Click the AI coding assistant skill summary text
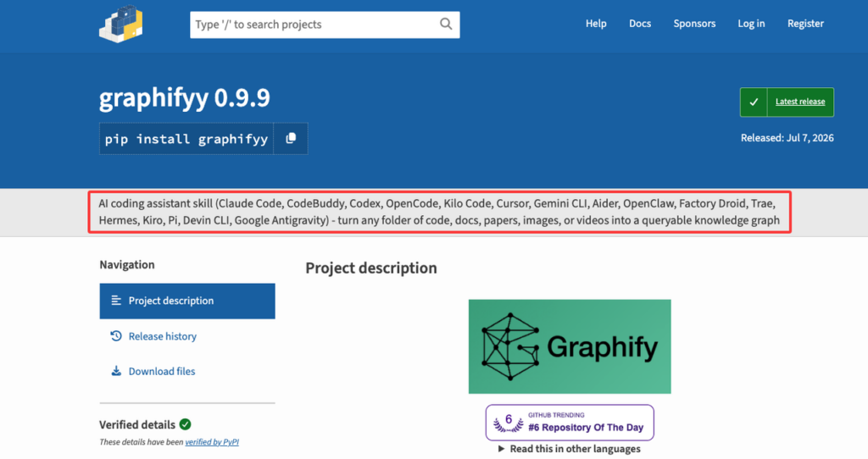The width and height of the screenshot is (868, 459). click(x=440, y=212)
